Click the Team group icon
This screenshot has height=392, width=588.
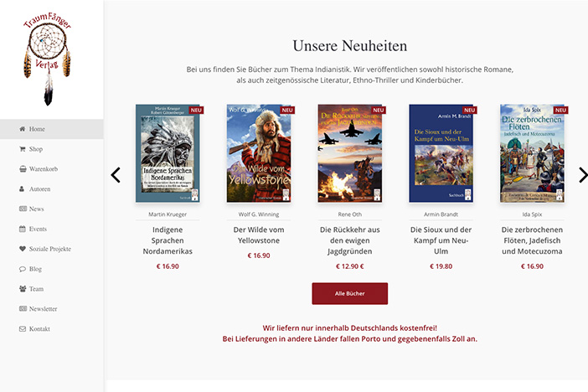23,289
